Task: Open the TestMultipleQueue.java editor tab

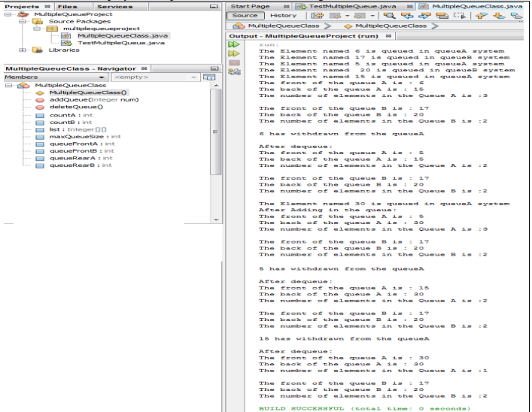Action: (x=352, y=7)
